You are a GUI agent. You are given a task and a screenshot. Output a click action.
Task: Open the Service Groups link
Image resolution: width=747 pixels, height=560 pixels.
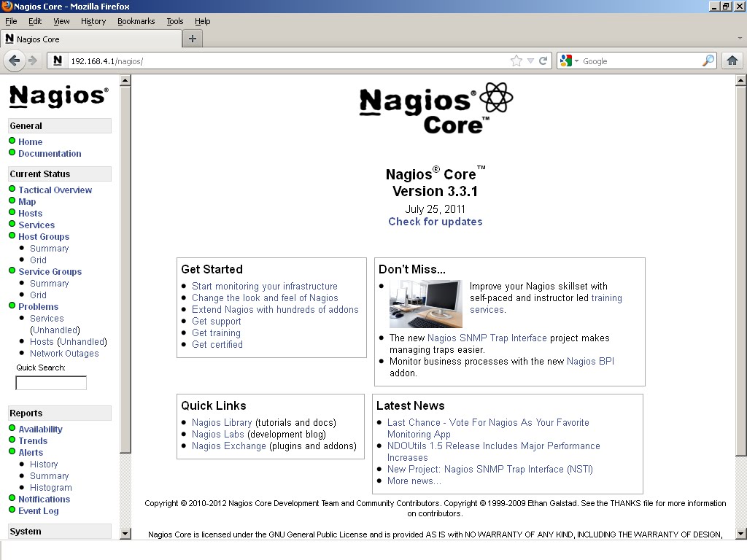pyautogui.click(x=50, y=271)
